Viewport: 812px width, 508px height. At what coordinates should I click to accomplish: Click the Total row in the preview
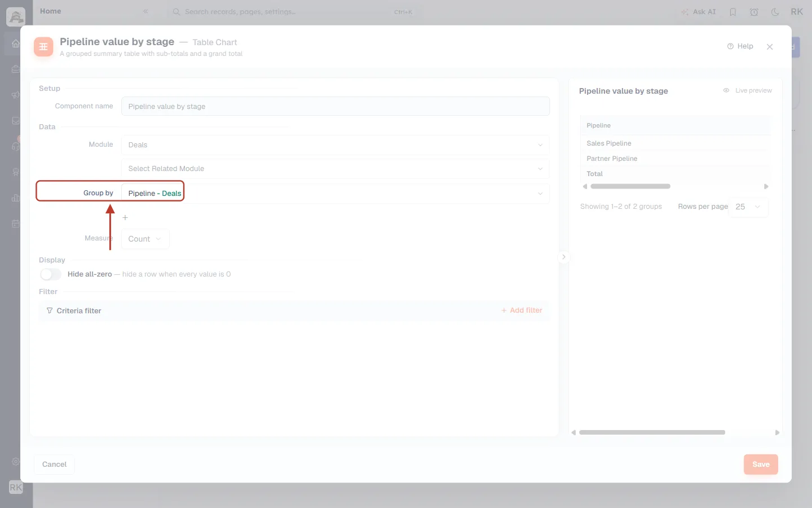pos(676,174)
